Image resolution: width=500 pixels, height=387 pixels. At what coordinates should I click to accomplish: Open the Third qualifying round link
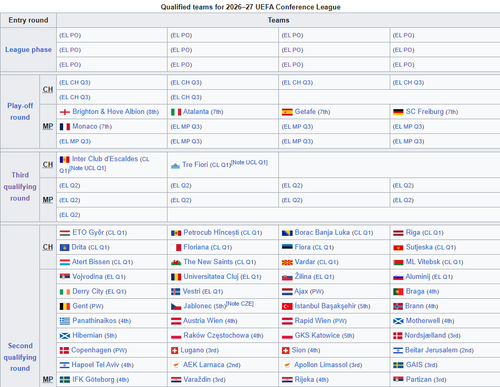[x=20, y=187]
